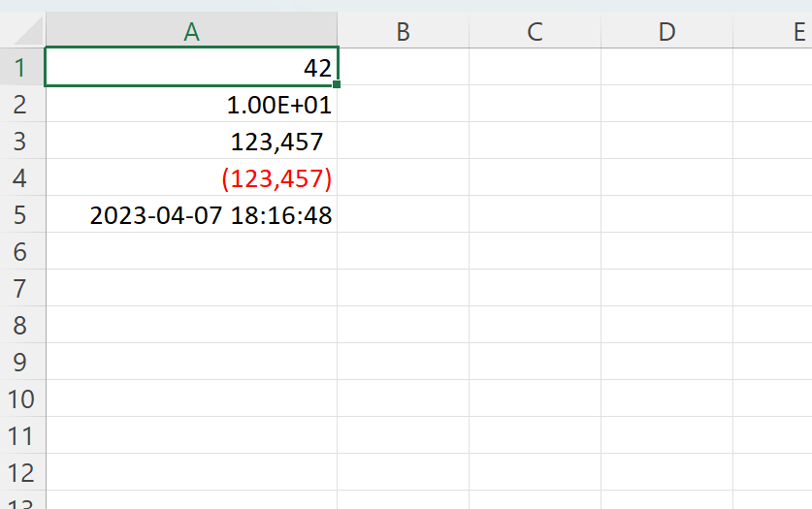
Task: Click the green fill handle of cell A1
Action: [336, 85]
